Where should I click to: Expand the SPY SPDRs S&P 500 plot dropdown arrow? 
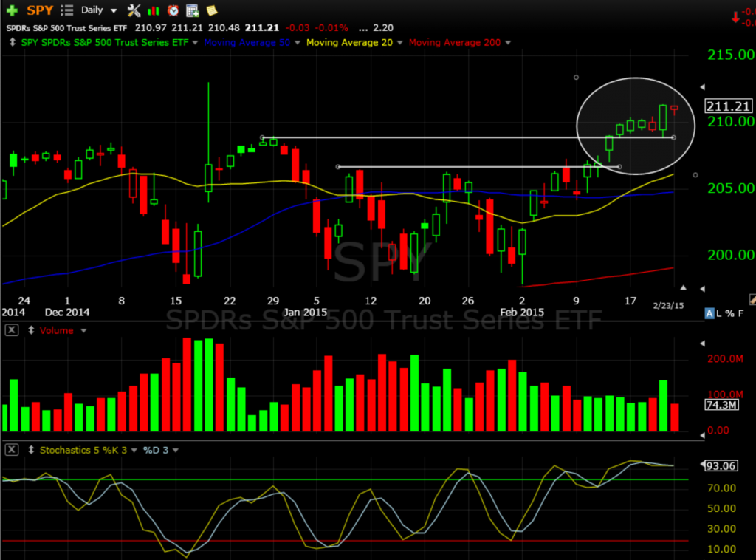[x=195, y=42]
